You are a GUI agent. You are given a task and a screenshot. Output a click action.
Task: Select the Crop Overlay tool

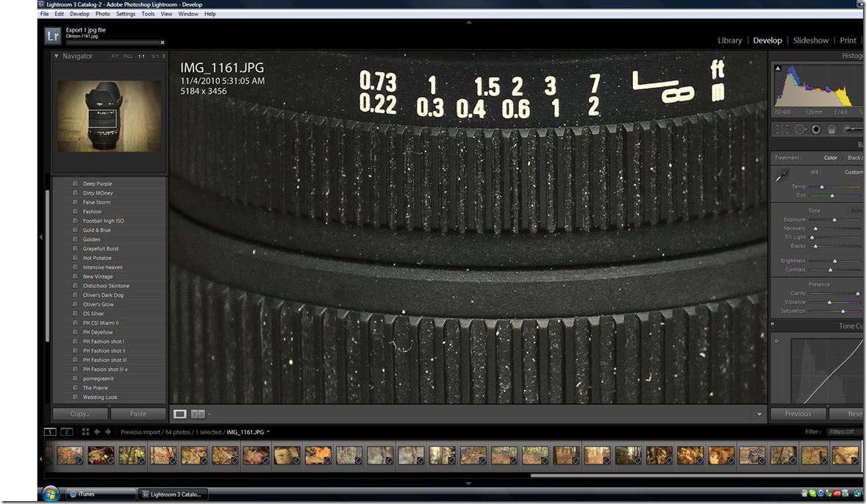[x=782, y=129]
